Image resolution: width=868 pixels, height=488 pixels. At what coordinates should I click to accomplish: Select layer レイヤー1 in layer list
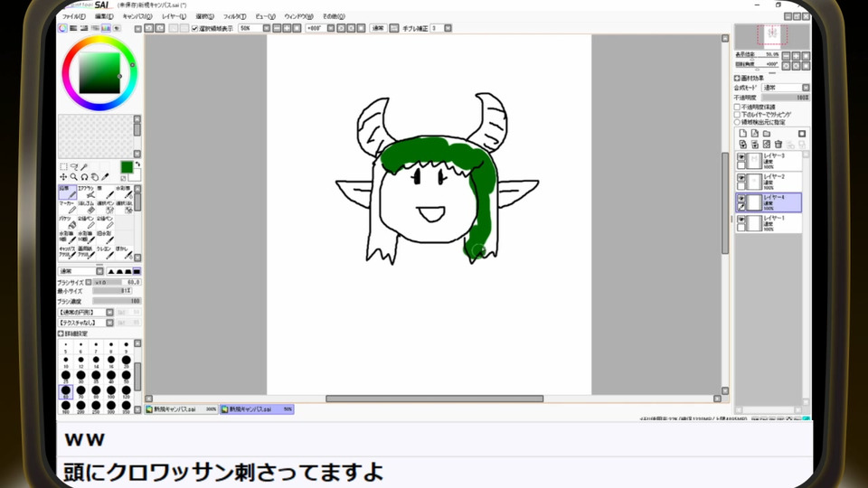tap(769, 223)
